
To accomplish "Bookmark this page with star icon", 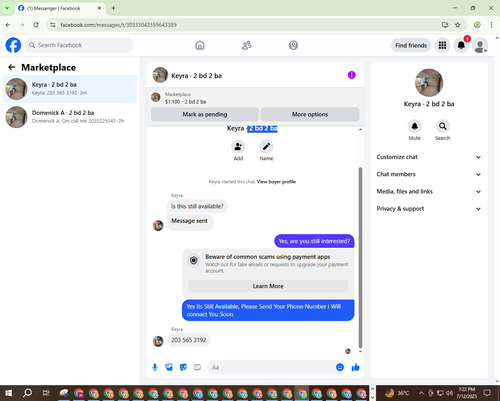I will tap(458, 25).
